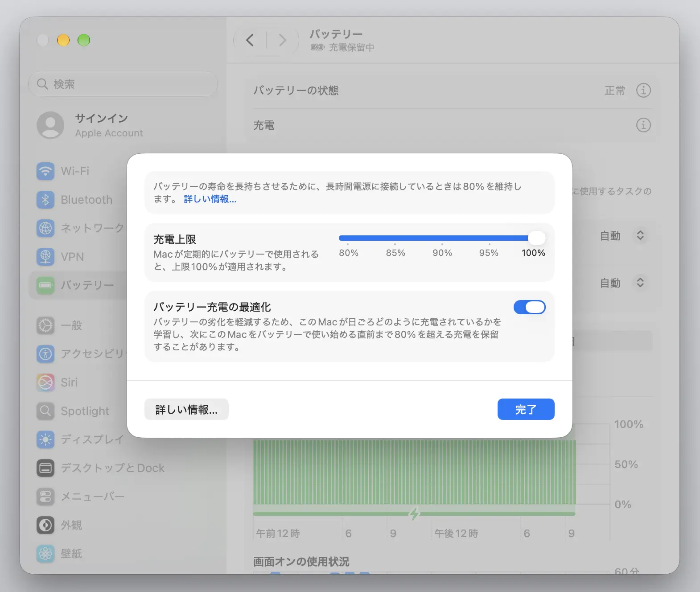Click the 検索 search field

(123, 84)
